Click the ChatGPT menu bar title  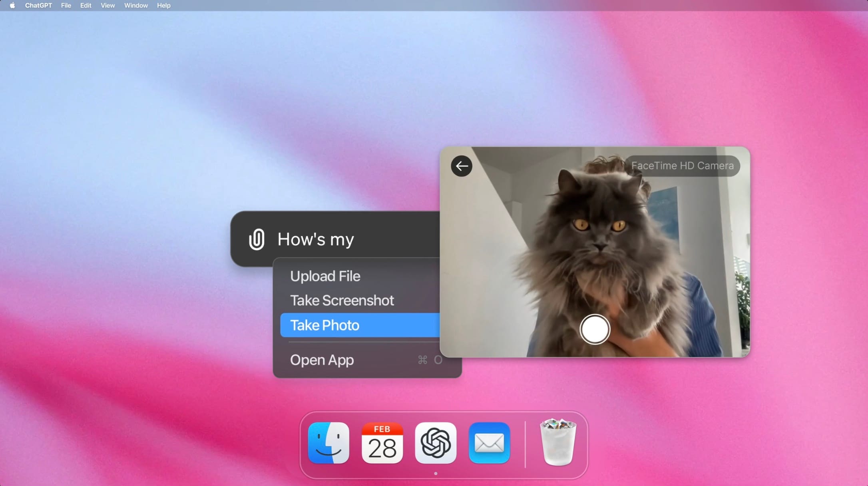pyautogui.click(x=38, y=5)
